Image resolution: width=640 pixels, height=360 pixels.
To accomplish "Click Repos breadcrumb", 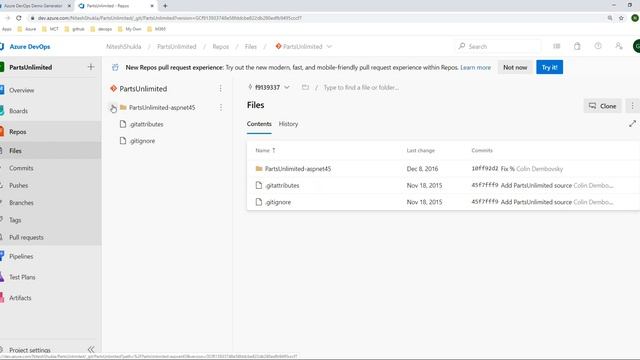I will click(221, 47).
